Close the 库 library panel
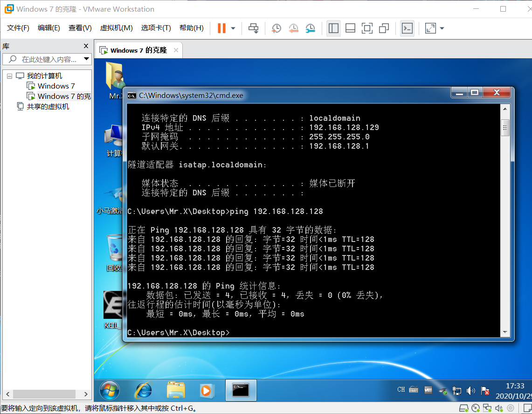The image size is (532, 414). click(x=86, y=46)
